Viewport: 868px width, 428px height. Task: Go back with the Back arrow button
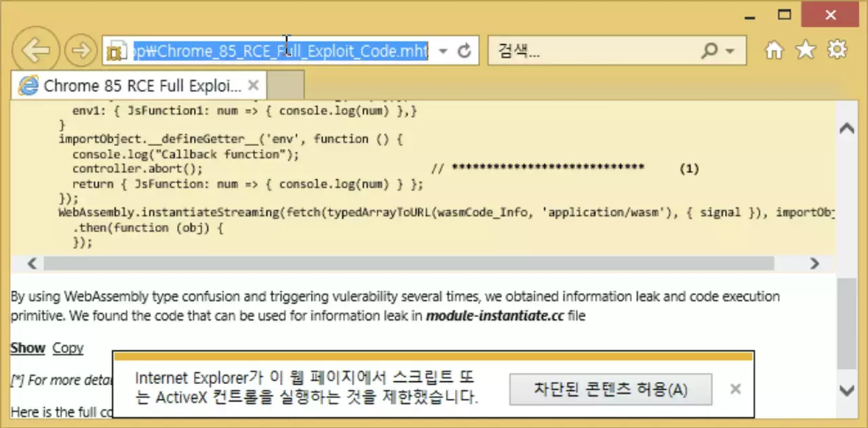tap(35, 50)
